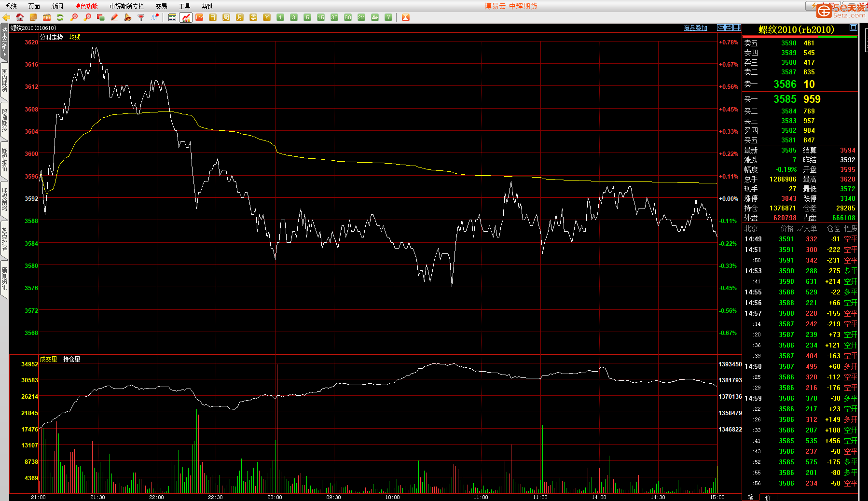Select the 30-minute period button
The width and height of the screenshot is (868, 501).
click(334, 17)
